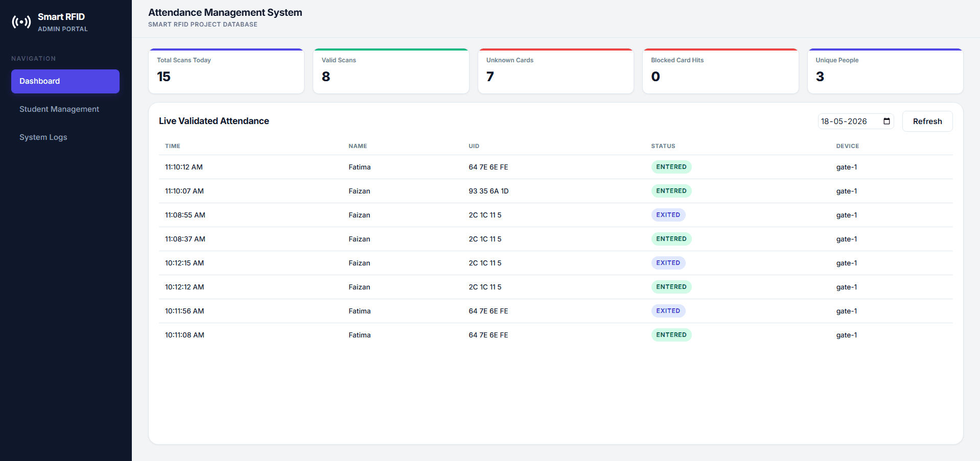Image resolution: width=980 pixels, height=461 pixels.
Task: Click the Smart RFID signal logo icon
Action: point(21,22)
